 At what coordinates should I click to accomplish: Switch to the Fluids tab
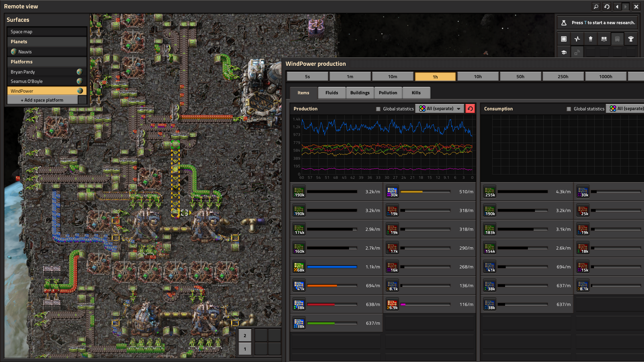(332, 93)
